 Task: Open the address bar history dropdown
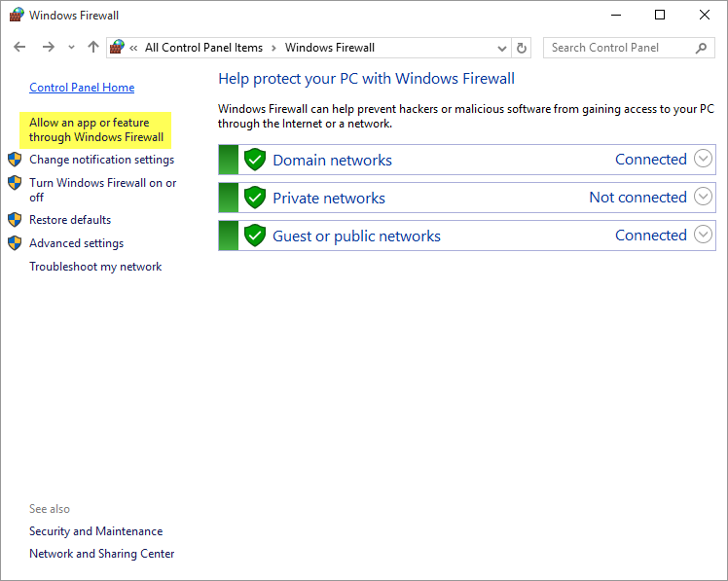point(501,48)
